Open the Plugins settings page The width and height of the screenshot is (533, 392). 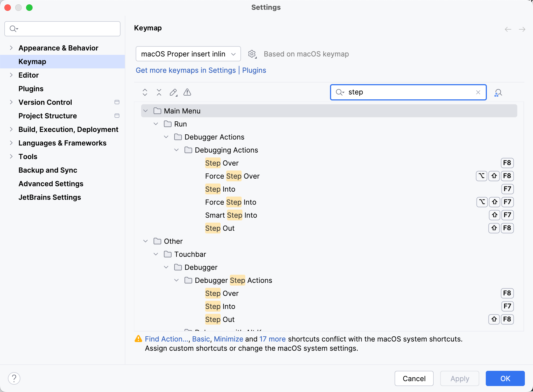click(x=31, y=88)
